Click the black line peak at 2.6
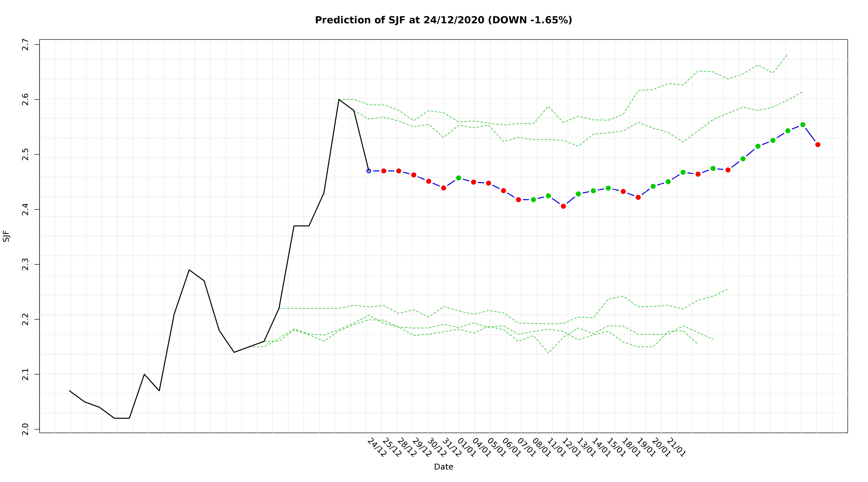The width and height of the screenshot is (868, 482). (339, 100)
